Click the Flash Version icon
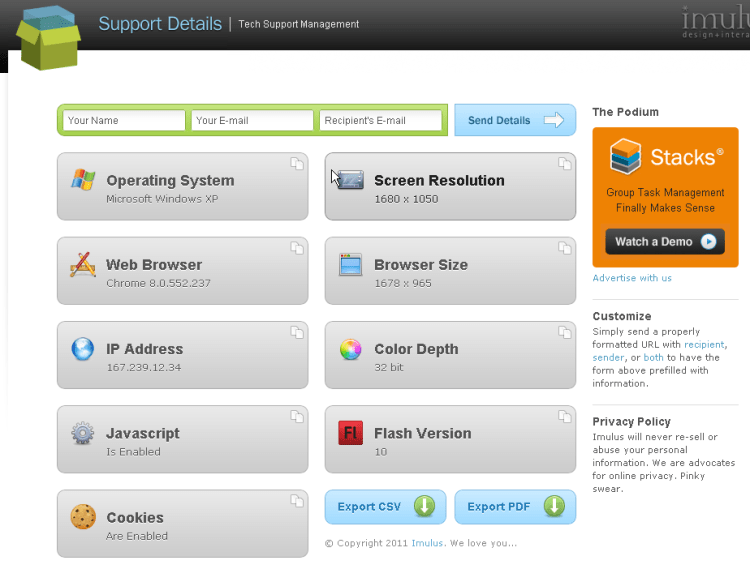Viewport: 750px width, 569px height. pos(350,433)
